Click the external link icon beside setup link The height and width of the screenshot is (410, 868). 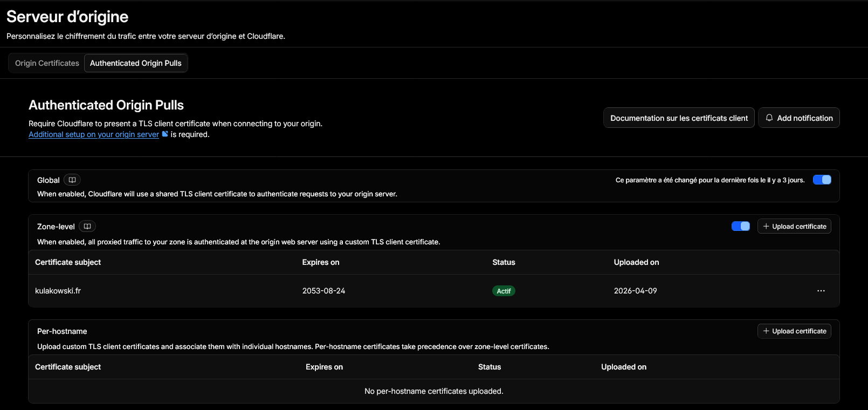(165, 134)
